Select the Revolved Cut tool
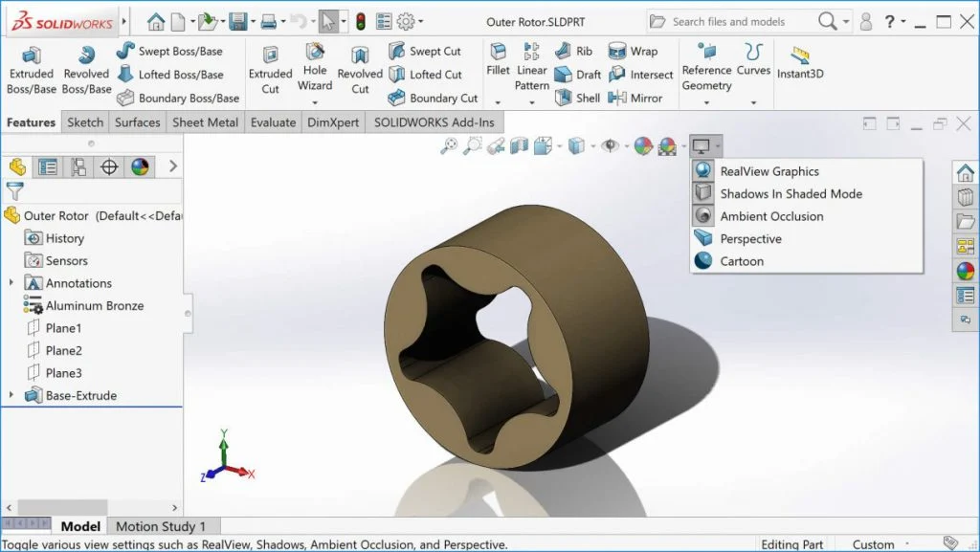This screenshot has height=552, width=980. coord(360,70)
